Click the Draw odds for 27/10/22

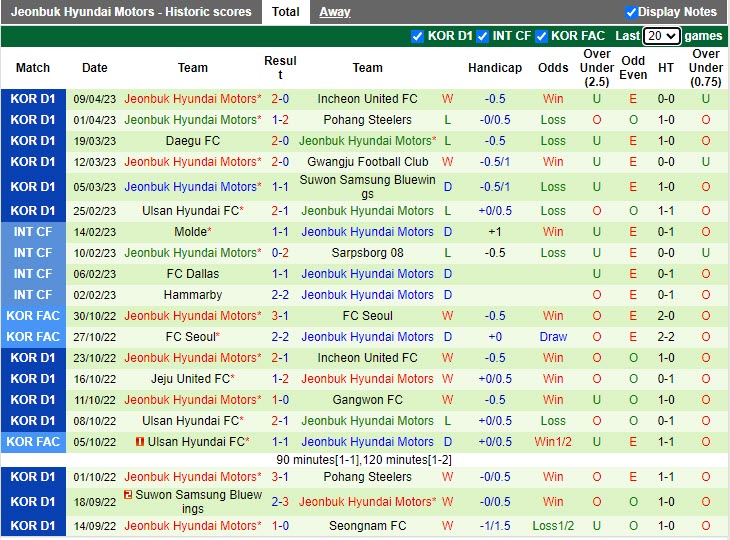553,337
